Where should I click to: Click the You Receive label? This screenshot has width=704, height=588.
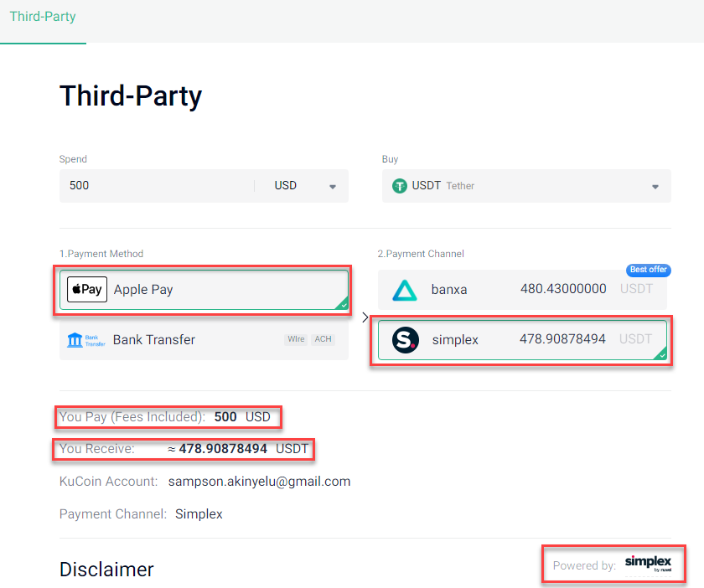[x=97, y=449]
